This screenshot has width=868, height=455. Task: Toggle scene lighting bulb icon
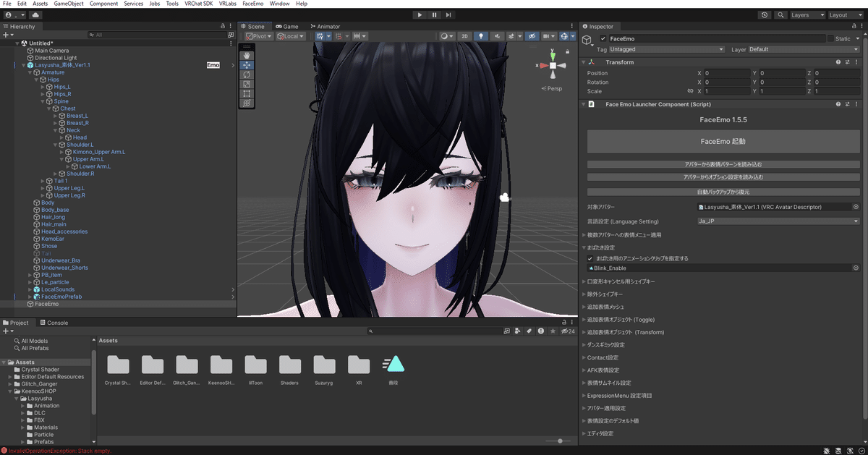point(481,36)
